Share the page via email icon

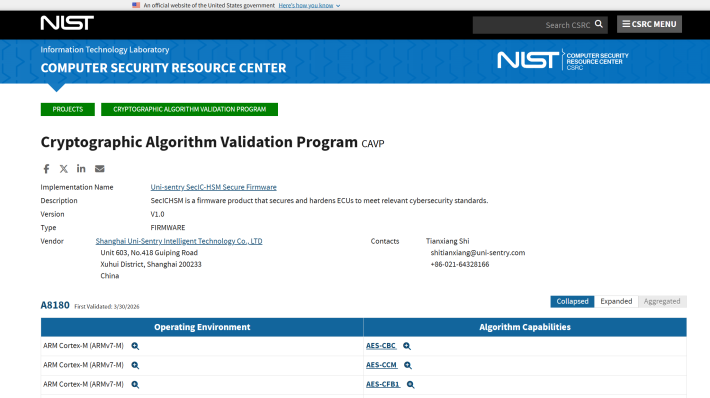(100, 169)
